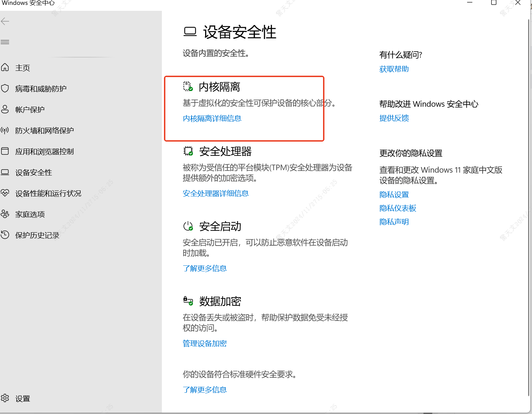532x414 pixels.
Task: Click the clock icon for 保护历史记录
Action: pos(5,235)
